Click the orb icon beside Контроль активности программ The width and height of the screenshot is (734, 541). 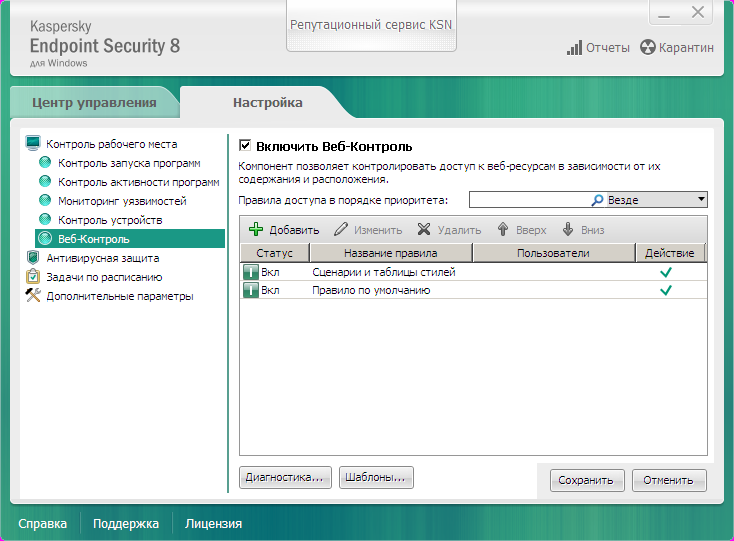45,182
